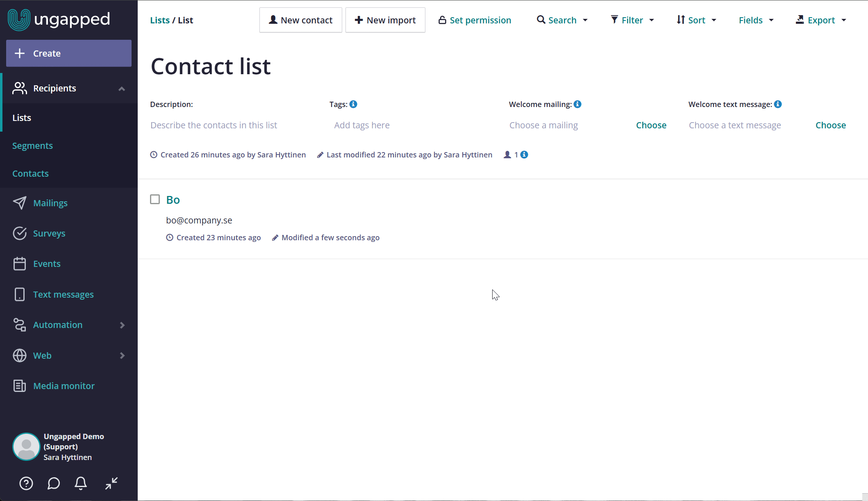Click the collapse sidebar arrows icon
The height and width of the screenshot is (501, 868).
click(111, 483)
